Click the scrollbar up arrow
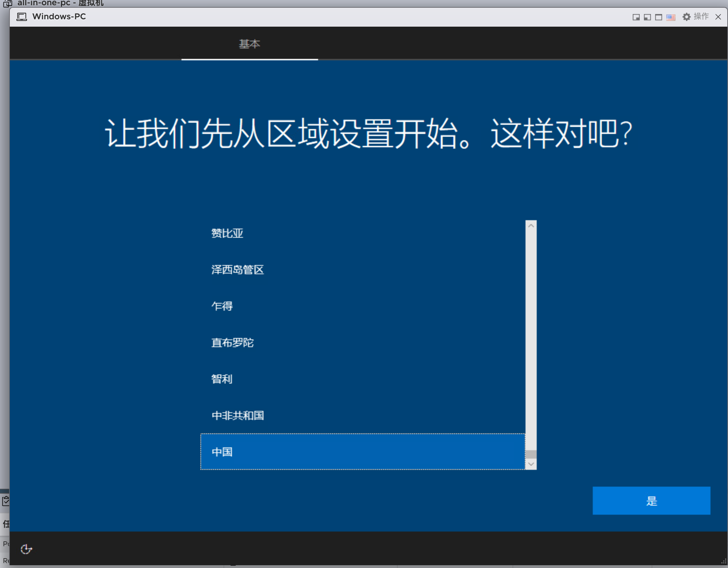Screen dimensions: 728x568 (531, 226)
